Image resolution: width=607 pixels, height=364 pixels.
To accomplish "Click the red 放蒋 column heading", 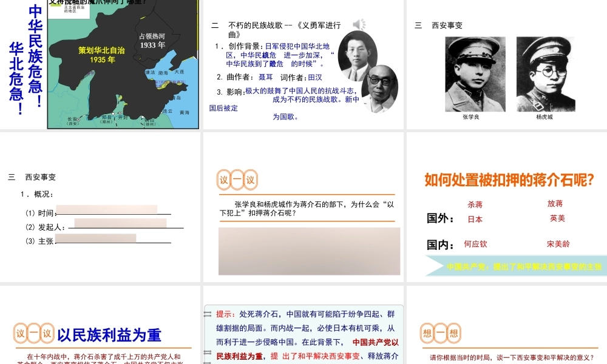I will coord(555,203).
